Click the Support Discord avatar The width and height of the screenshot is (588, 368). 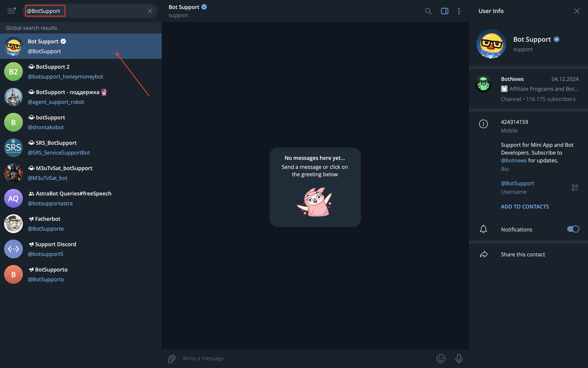[x=13, y=249]
